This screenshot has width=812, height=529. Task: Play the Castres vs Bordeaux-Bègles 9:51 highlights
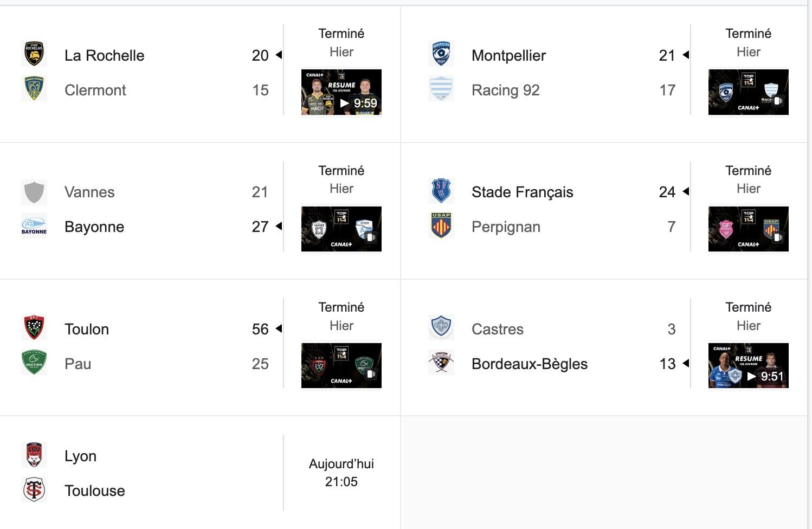749,366
